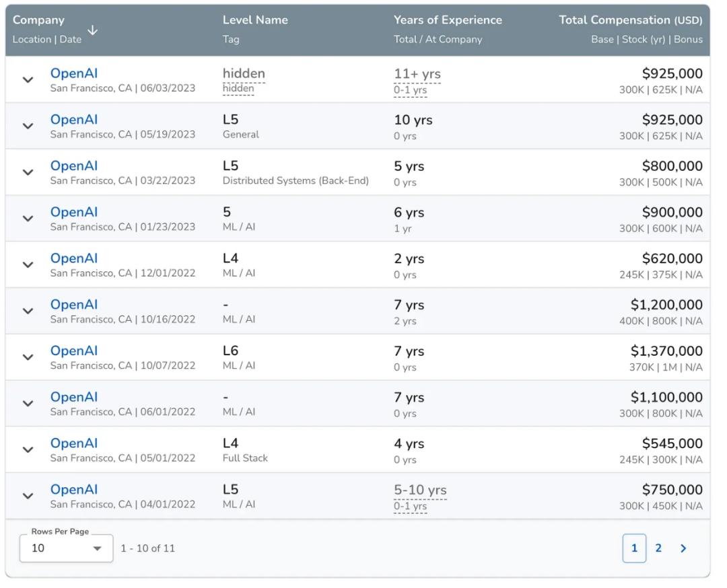This screenshot has width=727, height=588.
Task: Expand the OpenAI row dated 04/01/2022
Action: 28,497
